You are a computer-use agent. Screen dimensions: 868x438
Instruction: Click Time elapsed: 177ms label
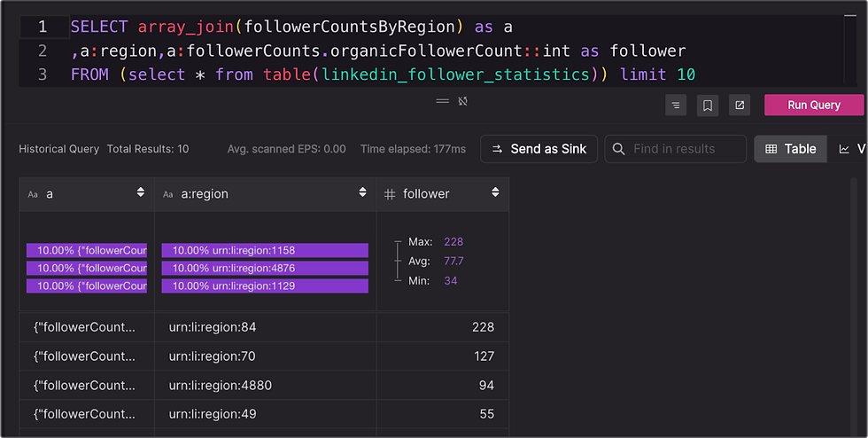(413, 149)
